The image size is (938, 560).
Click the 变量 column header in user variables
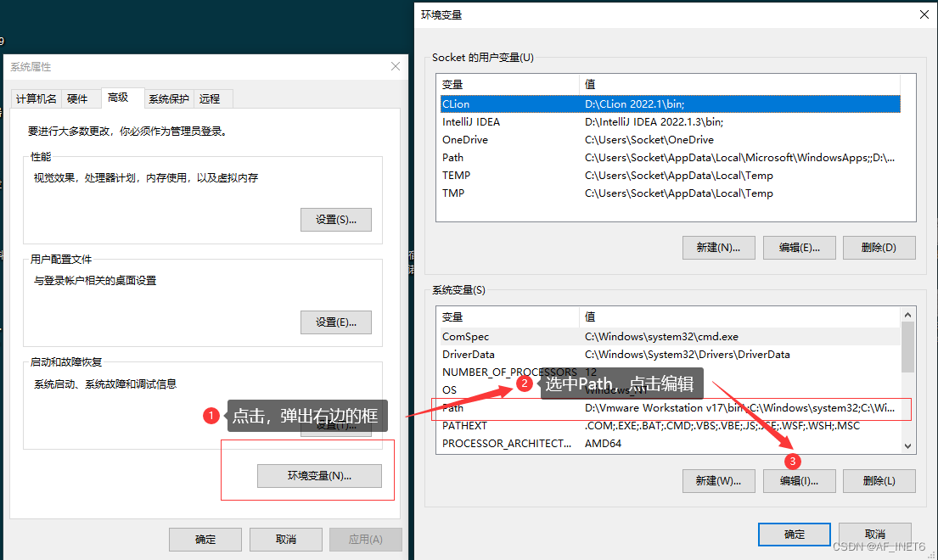[x=509, y=84]
